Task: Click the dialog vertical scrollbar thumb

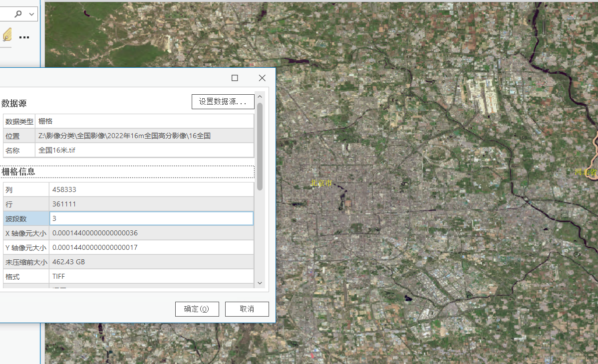Action: click(x=260, y=147)
